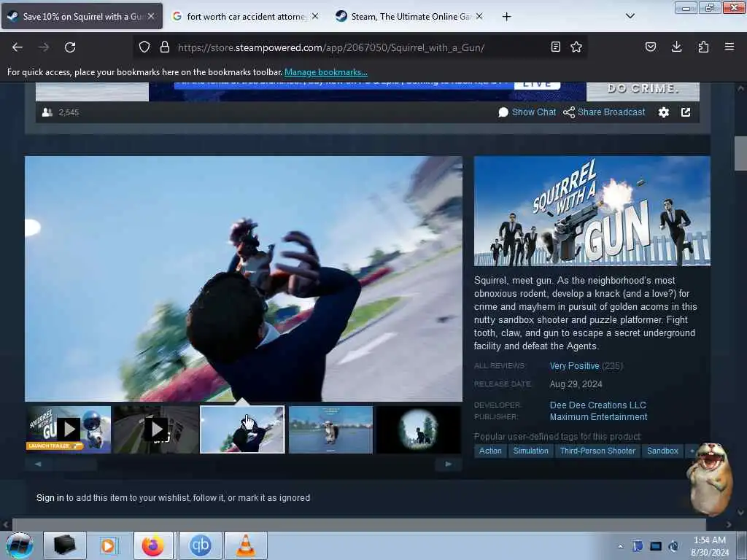Viewport: 747px width, 560px height.
Task: Click the Sign in link
Action: pyautogui.click(x=50, y=497)
